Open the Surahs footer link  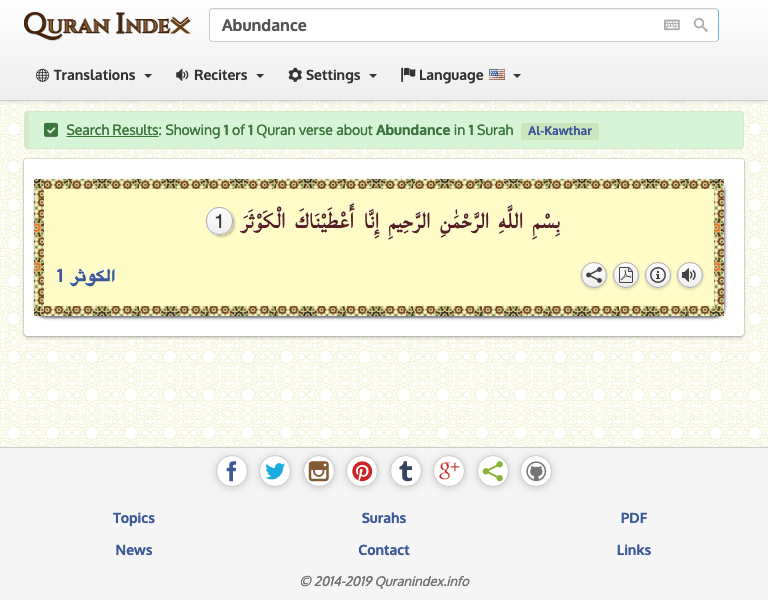click(384, 518)
